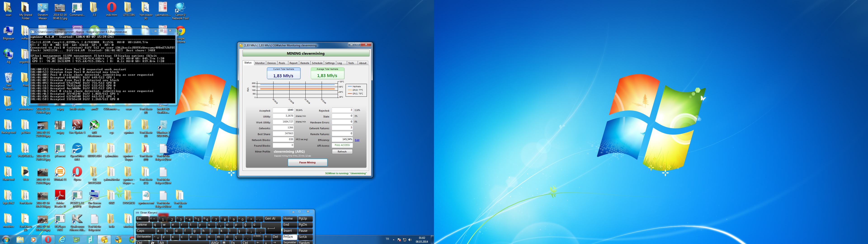Select the Bilgisayar desktop icon

coord(8,33)
